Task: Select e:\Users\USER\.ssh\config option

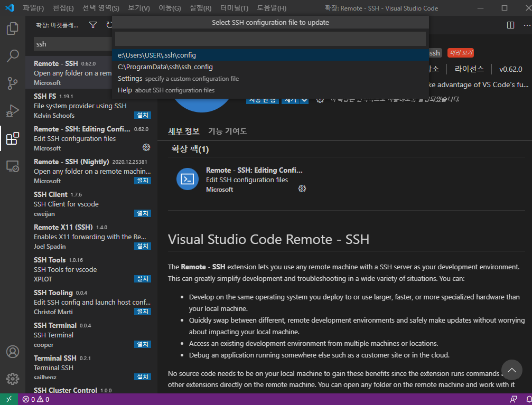Action: [270, 55]
